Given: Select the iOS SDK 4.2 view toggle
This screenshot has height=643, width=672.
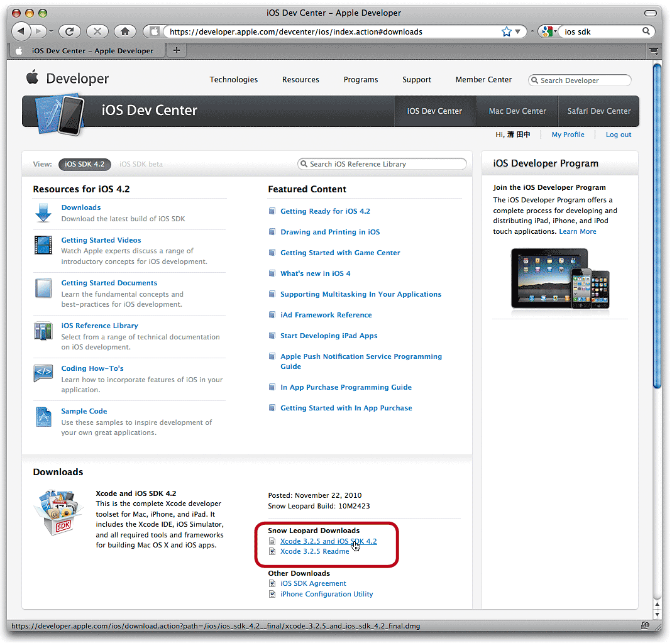Looking at the screenshot, I should click(84, 164).
